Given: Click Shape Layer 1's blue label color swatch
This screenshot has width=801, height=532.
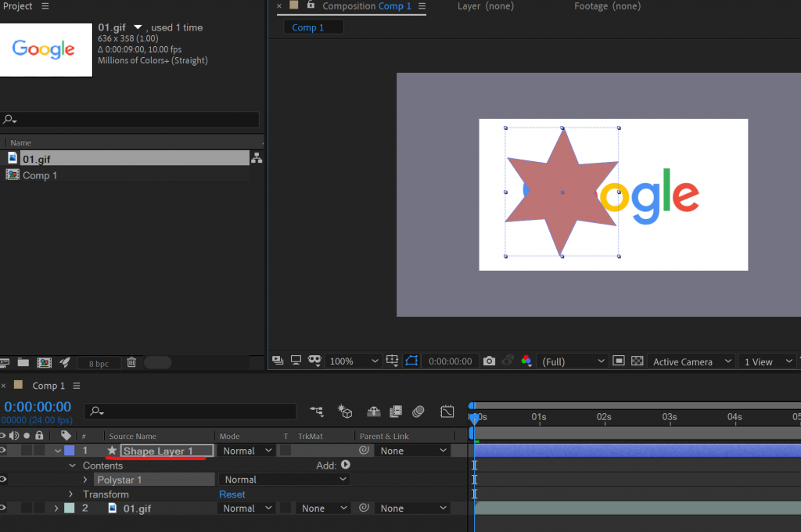Looking at the screenshot, I should [x=69, y=451].
